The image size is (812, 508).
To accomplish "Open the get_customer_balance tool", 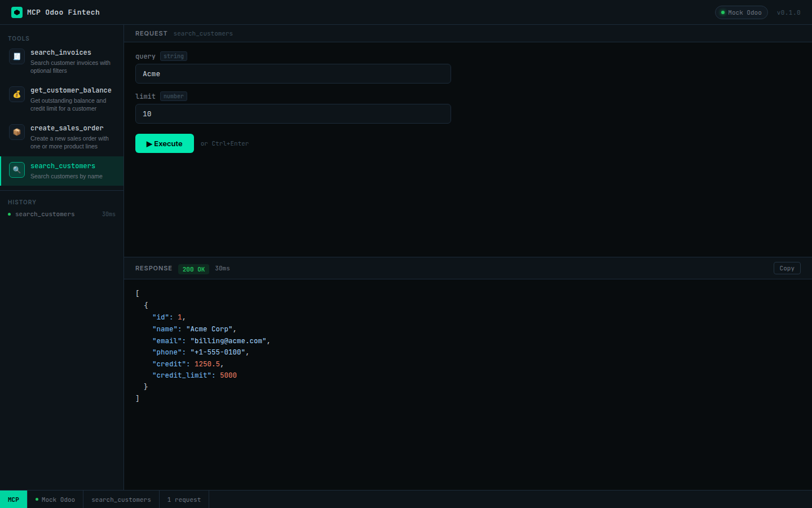I will (62, 99).
